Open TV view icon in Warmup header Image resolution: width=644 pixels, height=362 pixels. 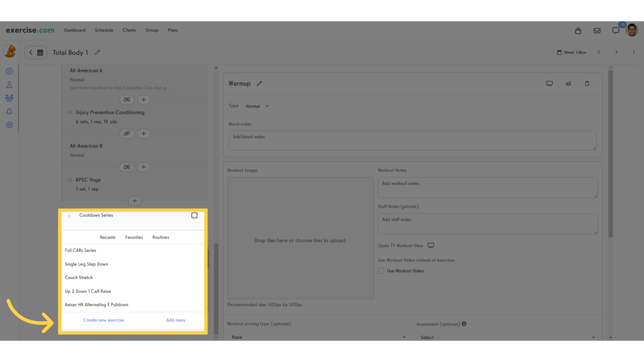(549, 83)
